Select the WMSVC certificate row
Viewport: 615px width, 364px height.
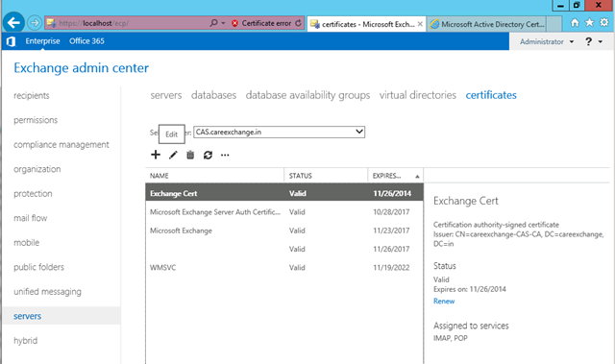pos(284,268)
